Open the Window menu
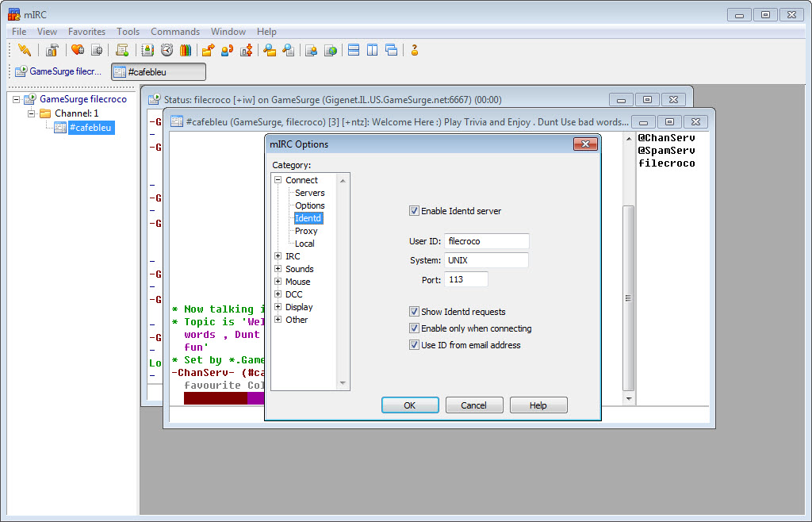812x522 pixels. pyautogui.click(x=228, y=32)
